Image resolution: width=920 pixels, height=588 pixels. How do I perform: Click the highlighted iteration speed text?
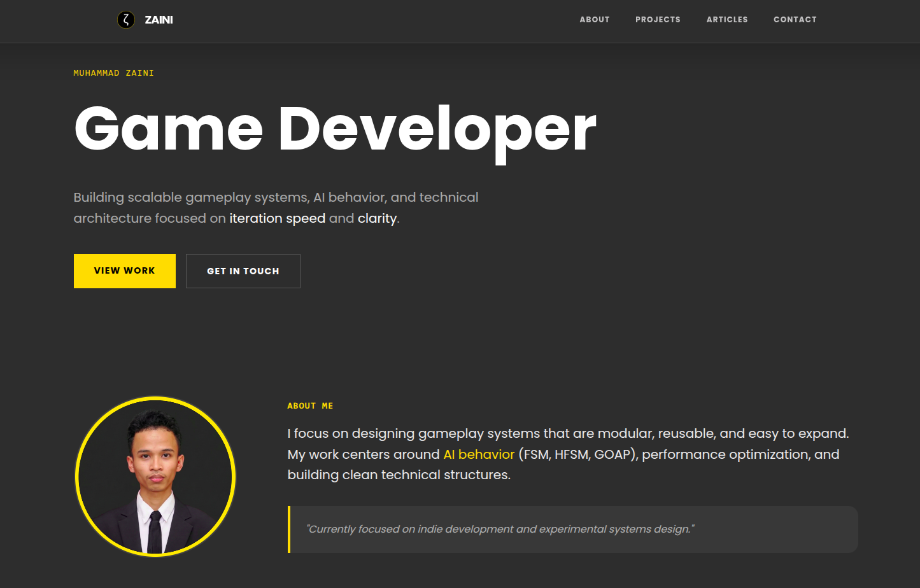click(277, 218)
